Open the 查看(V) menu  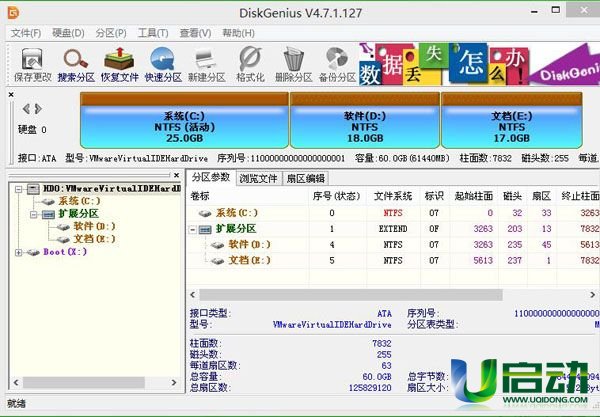195,33
